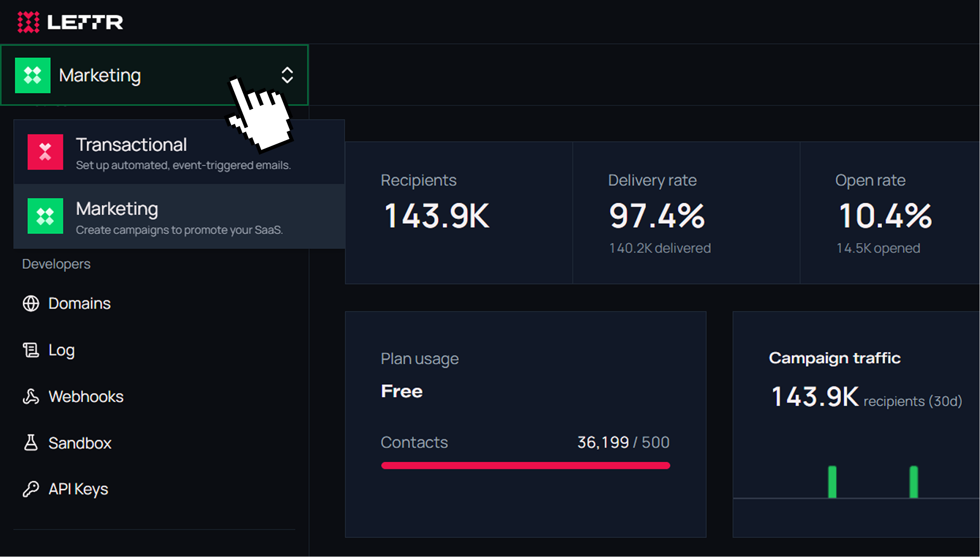Image resolution: width=980 pixels, height=557 pixels.
Task: Click the red Contacts usage bar
Action: point(525,465)
